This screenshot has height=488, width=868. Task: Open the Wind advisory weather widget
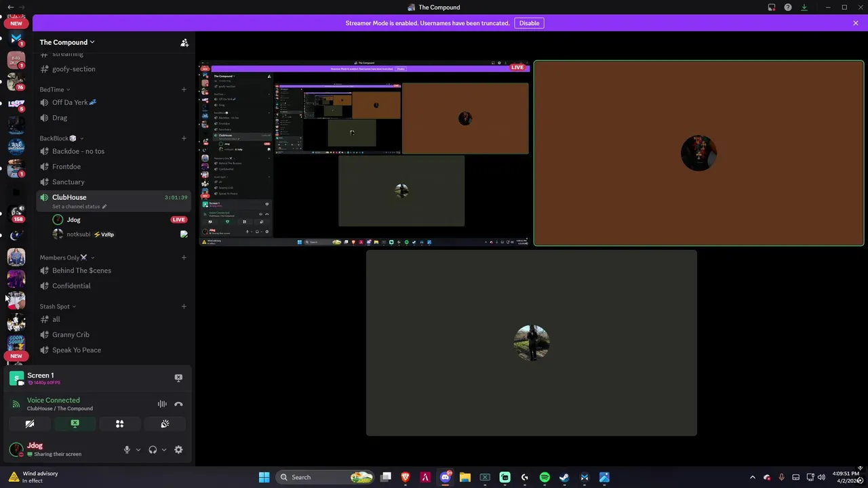[34, 477]
